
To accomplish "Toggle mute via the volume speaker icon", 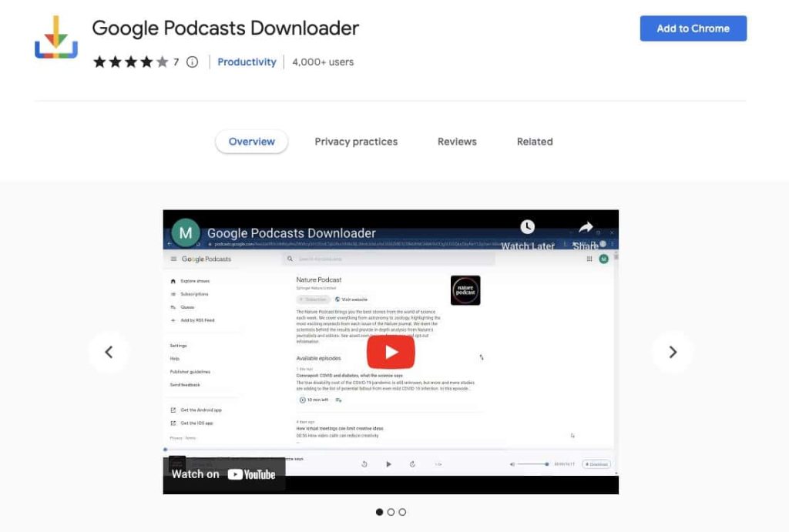I will click(512, 464).
